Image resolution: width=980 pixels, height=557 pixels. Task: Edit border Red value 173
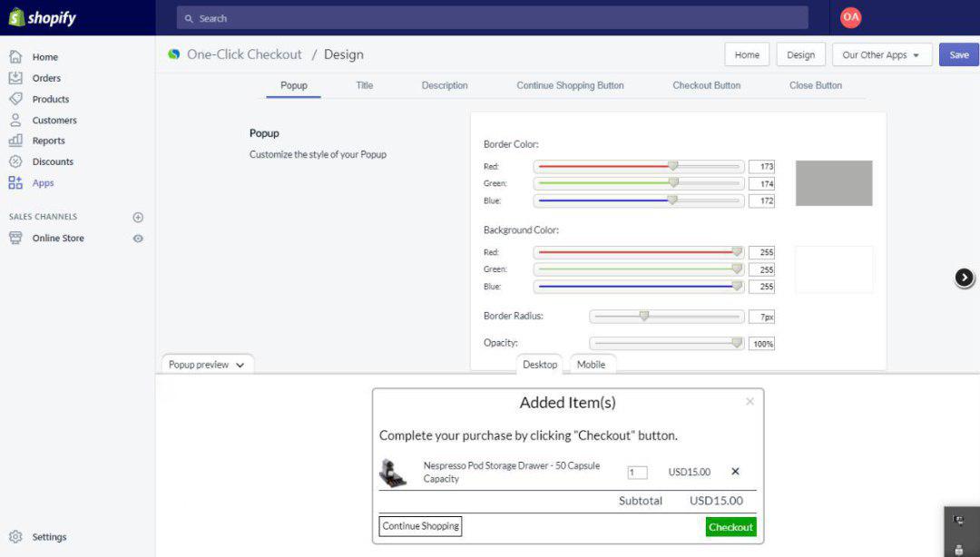(x=762, y=166)
